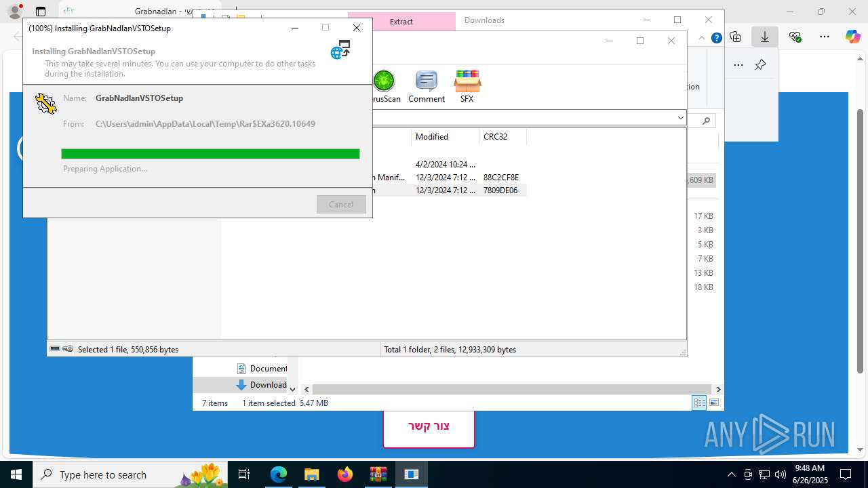The height and width of the screenshot is (488, 868).
Task: Open Edge Settings and more menu
Action: click(825, 37)
